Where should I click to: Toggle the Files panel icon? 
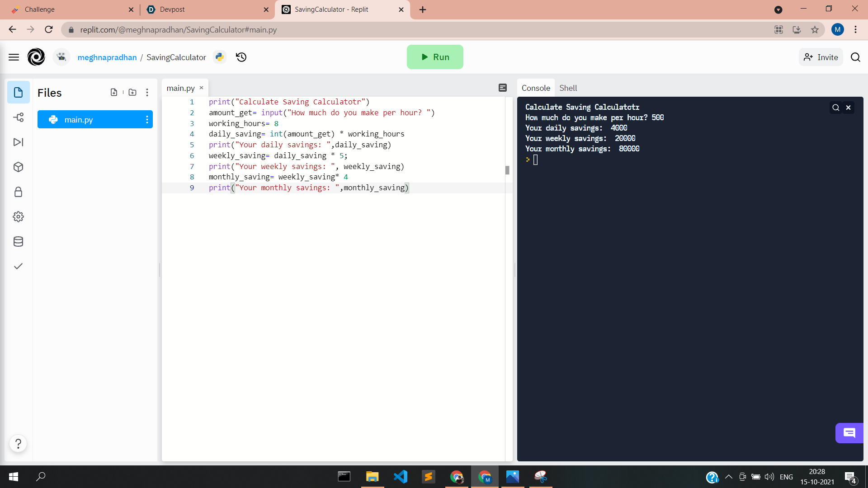click(19, 93)
